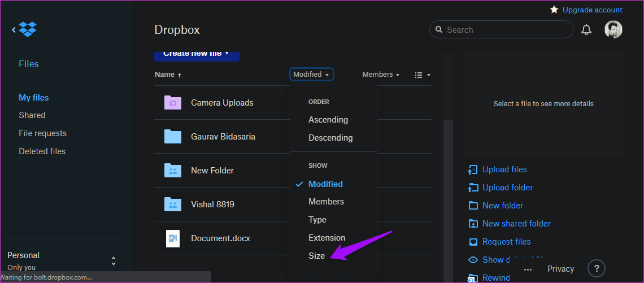Open Deleted files

tap(42, 151)
